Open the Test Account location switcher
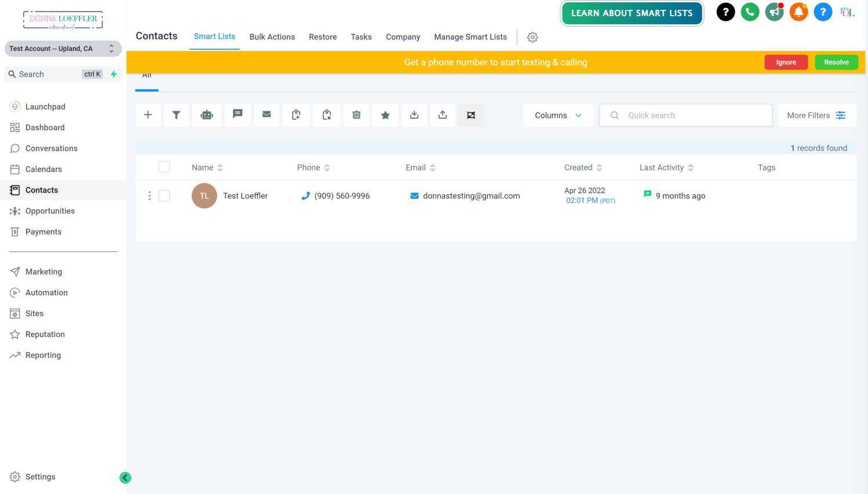 pos(63,48)
